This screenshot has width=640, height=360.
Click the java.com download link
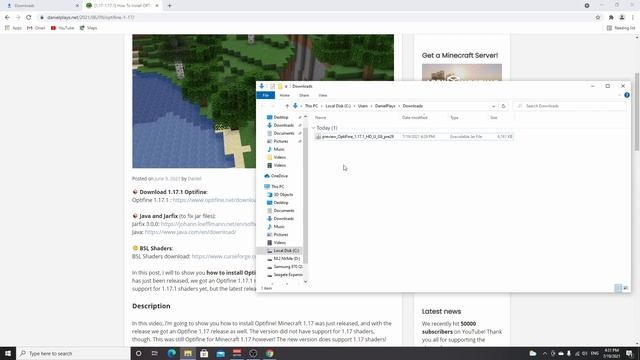(190, 232)
